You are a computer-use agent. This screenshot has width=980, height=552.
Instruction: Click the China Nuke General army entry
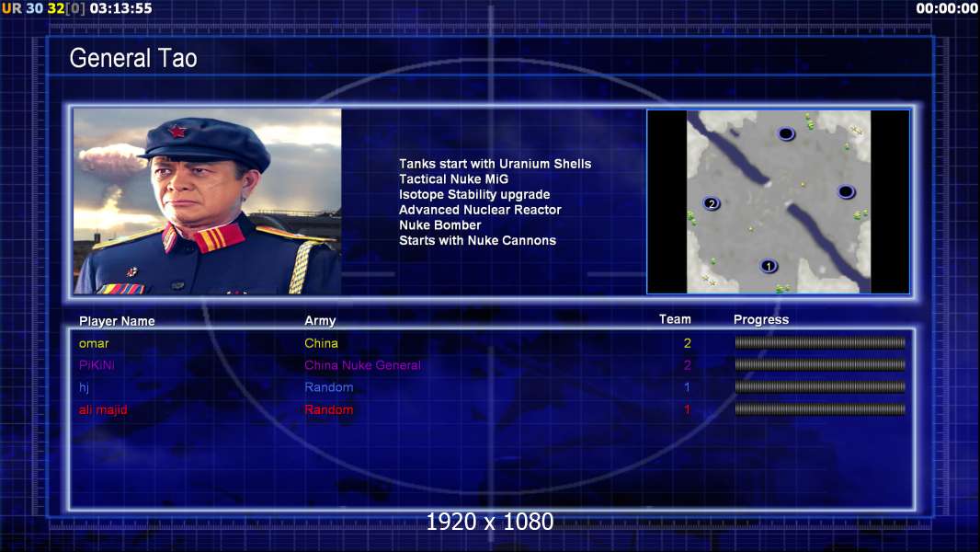click(362, 365)
